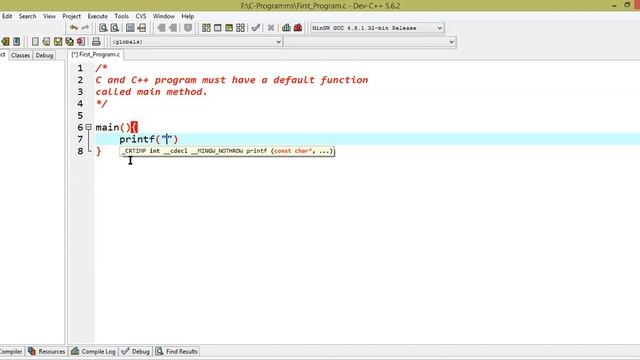Select the [*] First_Program.c editor tab

pos(96,54)
